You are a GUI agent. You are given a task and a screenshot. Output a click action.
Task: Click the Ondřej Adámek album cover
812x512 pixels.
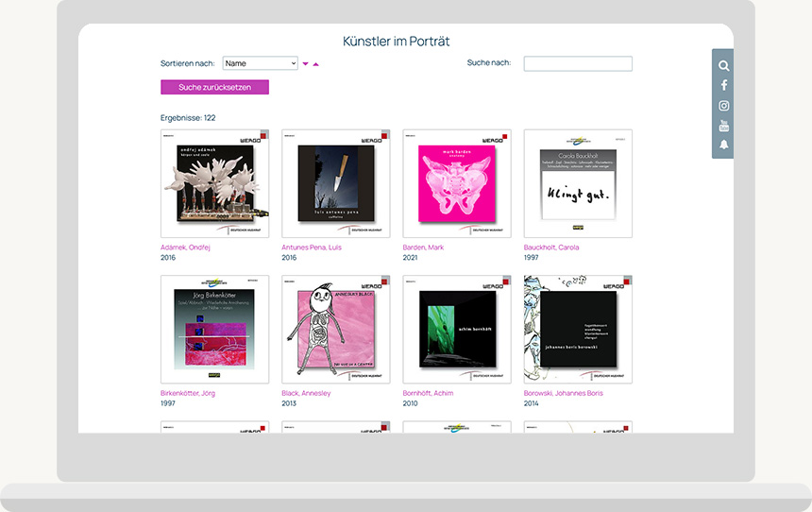click(x=214, y=184)
